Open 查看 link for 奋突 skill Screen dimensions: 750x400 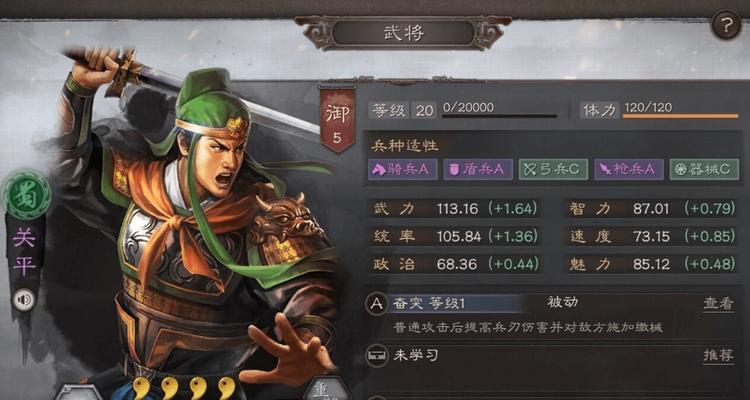[x=718, y=304]
